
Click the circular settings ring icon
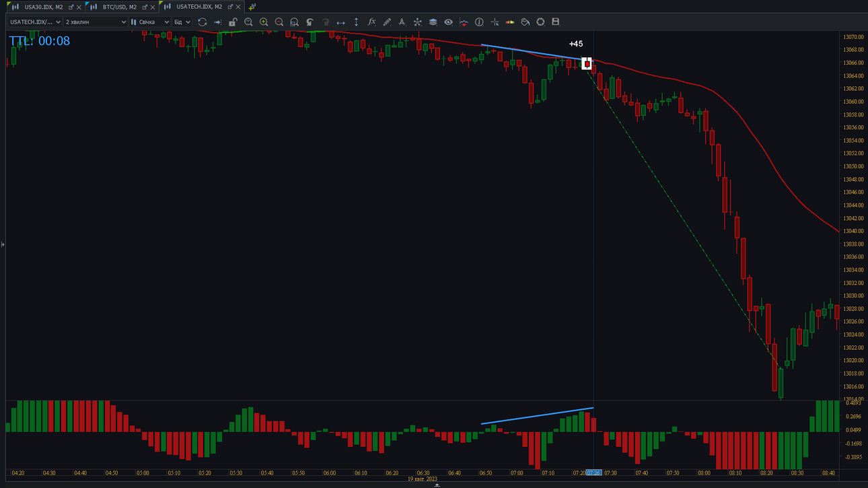coord(540,22)
